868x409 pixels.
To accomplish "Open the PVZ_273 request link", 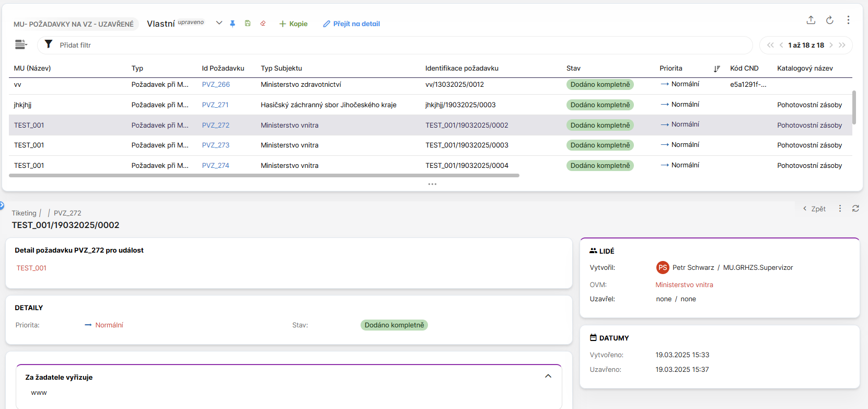I will click(x=215, y=145).
